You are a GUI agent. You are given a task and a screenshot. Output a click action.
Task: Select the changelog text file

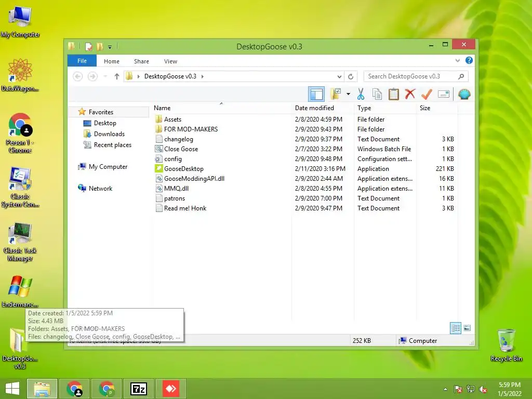(x=179, y=139)
